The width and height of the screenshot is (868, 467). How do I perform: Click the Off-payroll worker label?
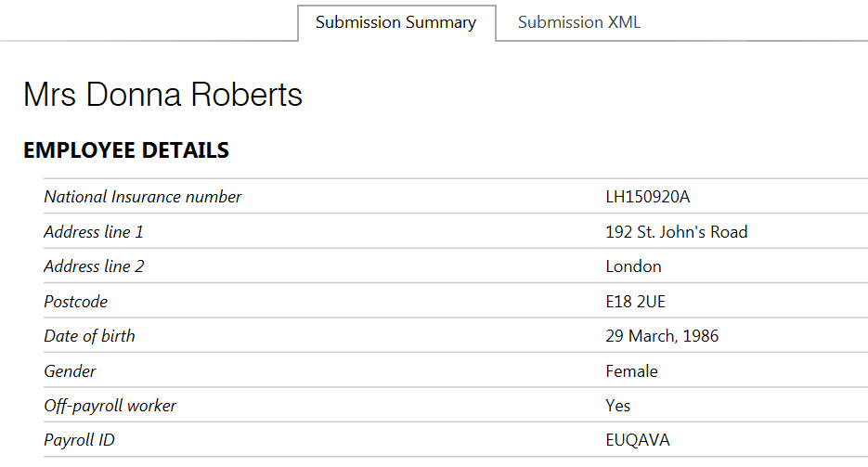coord(110,406)
